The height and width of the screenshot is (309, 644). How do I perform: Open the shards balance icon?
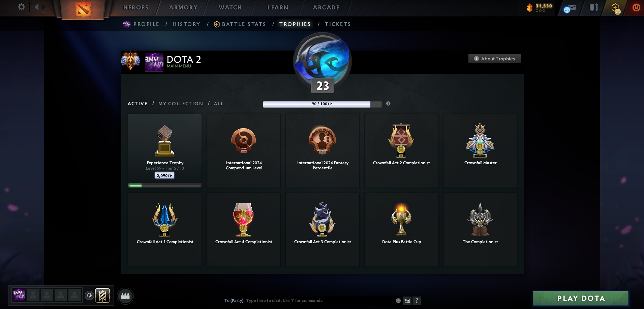[x=530, y=7]
